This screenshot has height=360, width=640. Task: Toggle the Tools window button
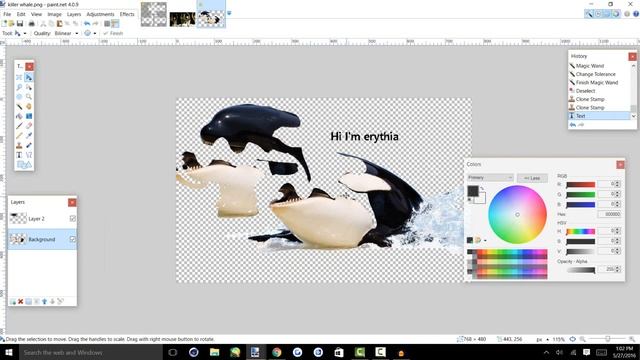point(589,14)
